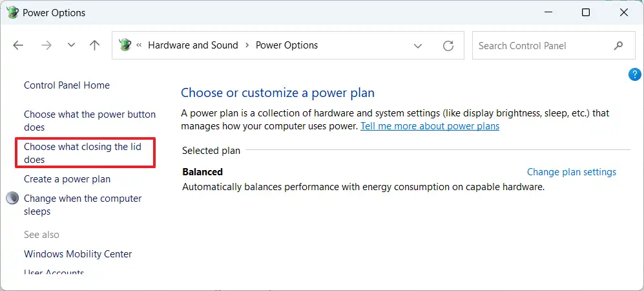
Task: Open Tell me more about power plans
Action: (x=430, y=126)
